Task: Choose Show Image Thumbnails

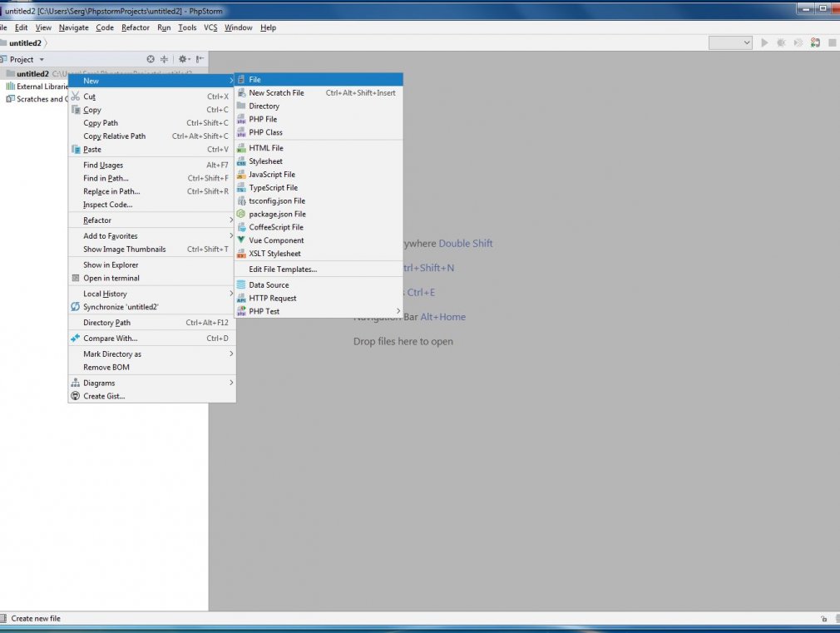Action: (x=152, y=249)
